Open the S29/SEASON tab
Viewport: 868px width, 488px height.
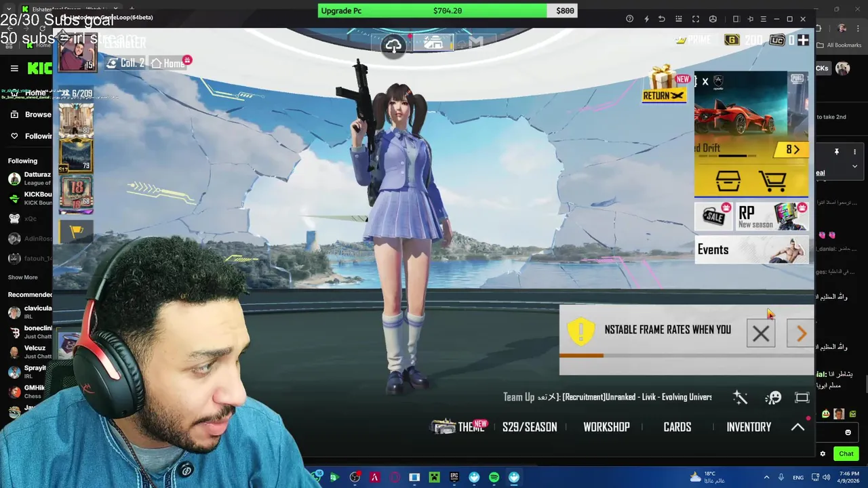[x=530, y=427]
